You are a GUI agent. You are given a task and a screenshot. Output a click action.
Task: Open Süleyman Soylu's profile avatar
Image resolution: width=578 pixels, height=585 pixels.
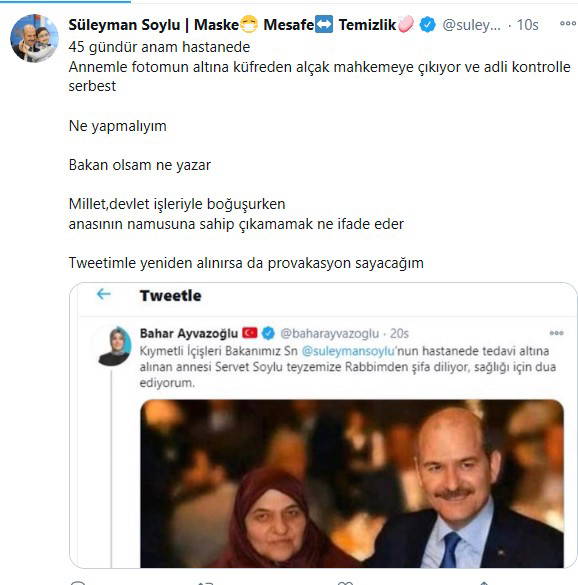[34, 38]
